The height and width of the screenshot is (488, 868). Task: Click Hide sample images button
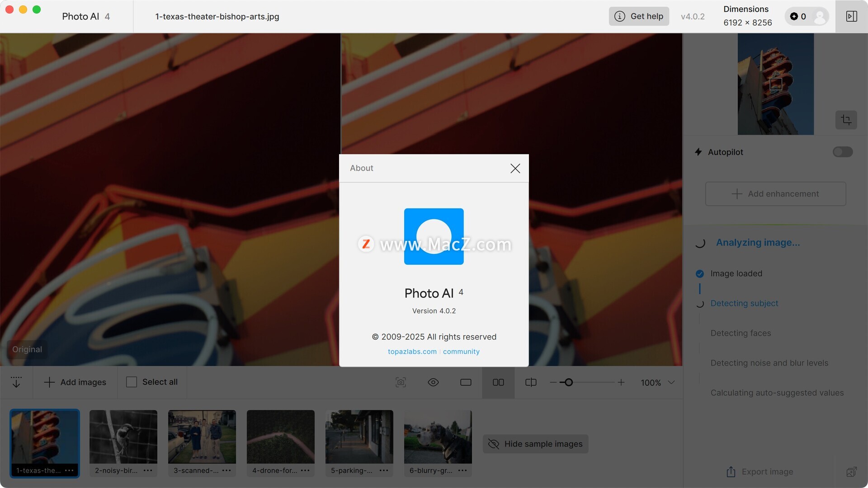click(535, 444)
